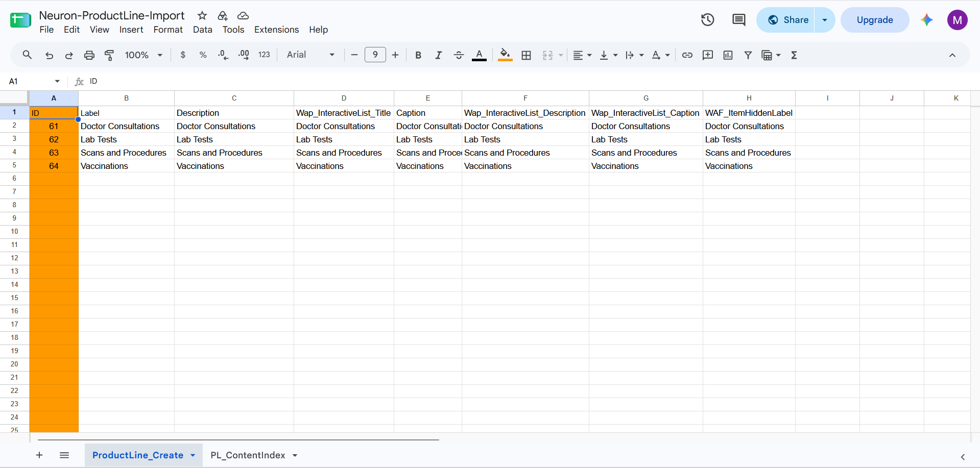Add a new sheet
Screen dimensions: 980x468
(x=39, y=455)
